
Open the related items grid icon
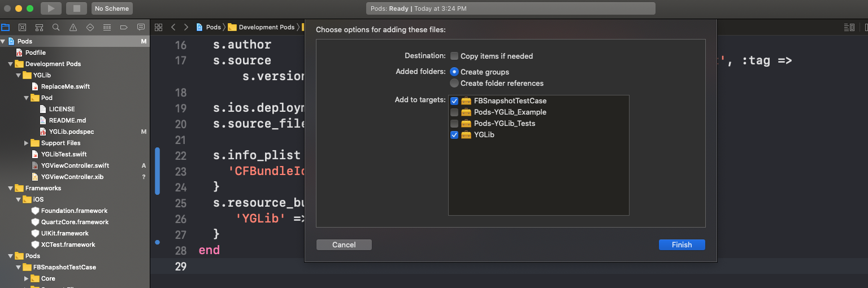[x=159, y=27]
